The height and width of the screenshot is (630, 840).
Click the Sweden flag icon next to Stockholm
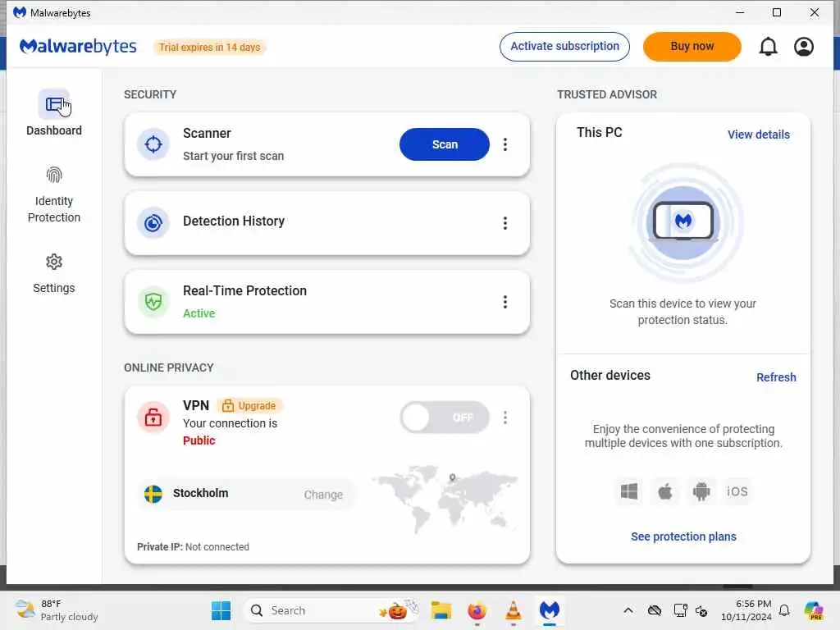click(x=153, y=494)
